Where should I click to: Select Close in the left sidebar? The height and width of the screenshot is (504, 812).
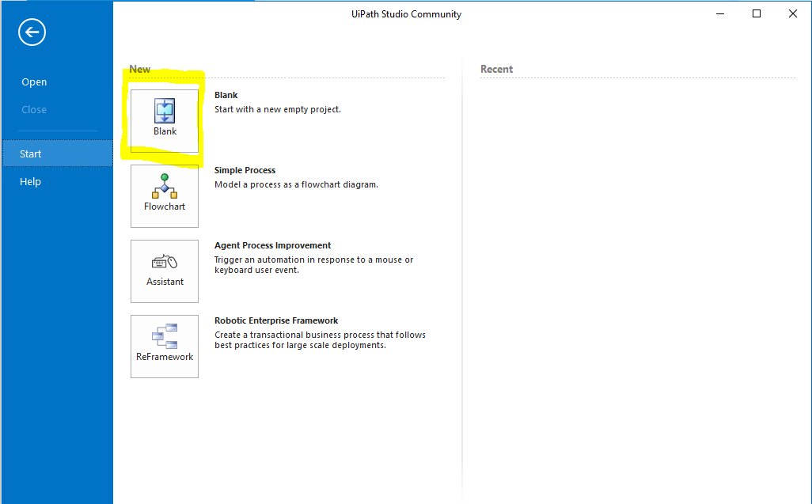[x=34, y=110]
